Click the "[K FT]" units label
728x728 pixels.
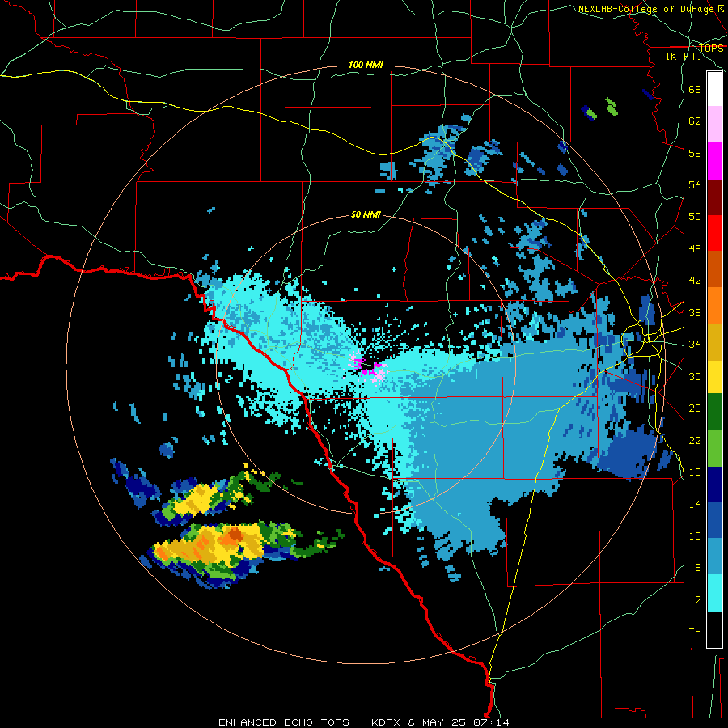coord(684,56)
